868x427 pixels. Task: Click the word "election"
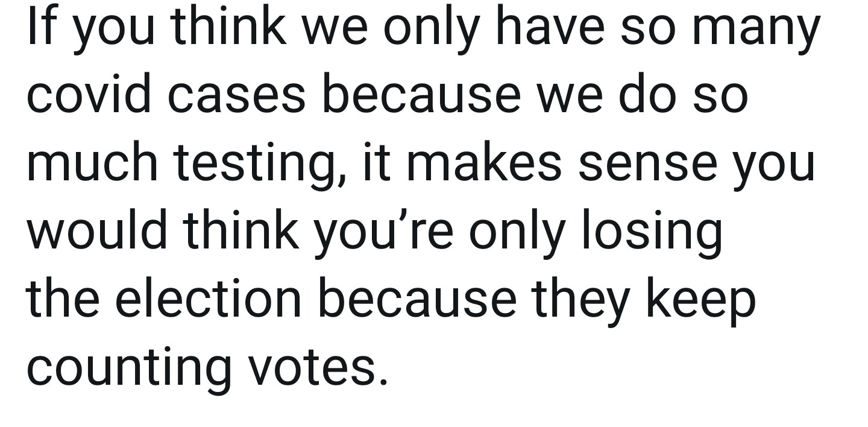(x=209, y=299)
